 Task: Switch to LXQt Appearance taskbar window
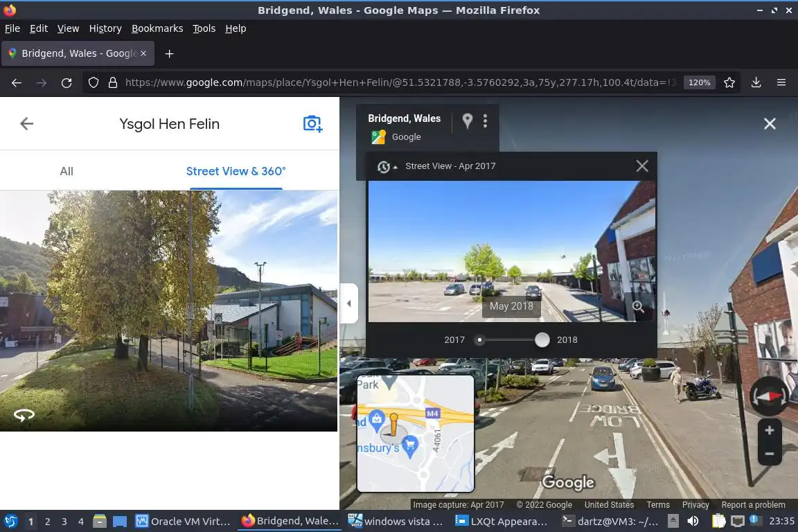pos(502,522)
